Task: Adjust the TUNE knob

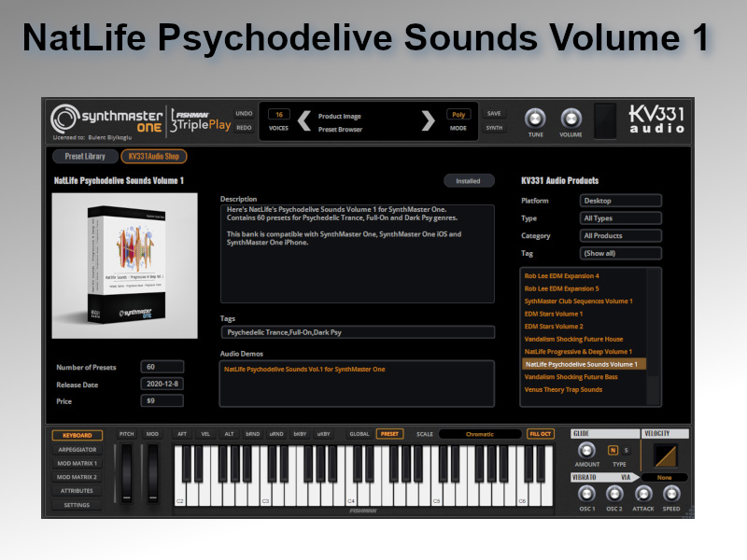Action: point(535,119)
